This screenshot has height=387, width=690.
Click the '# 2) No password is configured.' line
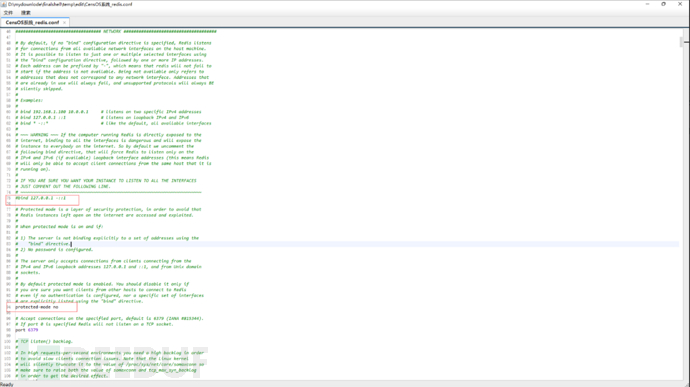54,250
